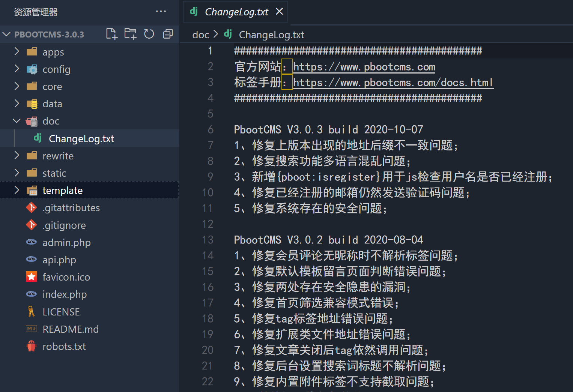
Task: Click the ChangeLog.txt breadcrumb segment
Action: (271, 35)
